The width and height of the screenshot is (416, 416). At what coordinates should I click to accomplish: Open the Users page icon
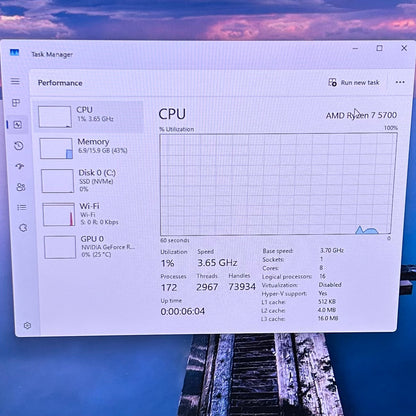click(21, 187)
